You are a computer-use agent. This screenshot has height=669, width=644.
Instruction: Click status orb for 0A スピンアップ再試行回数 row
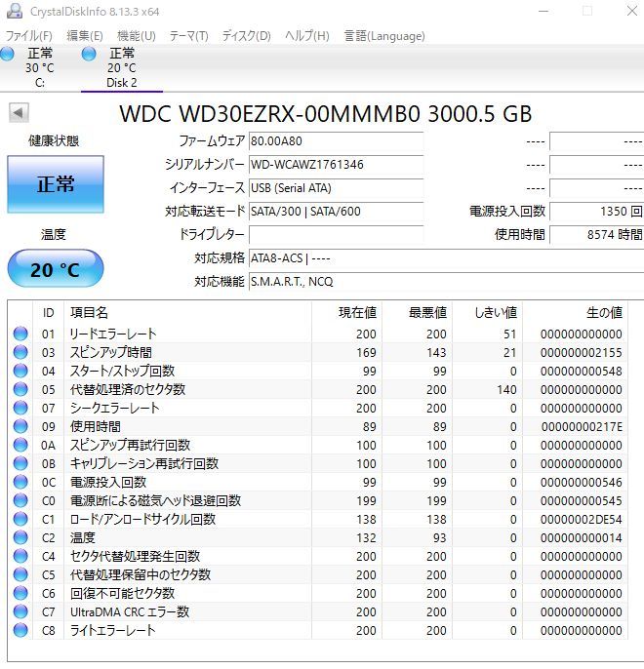pos(20,445)
